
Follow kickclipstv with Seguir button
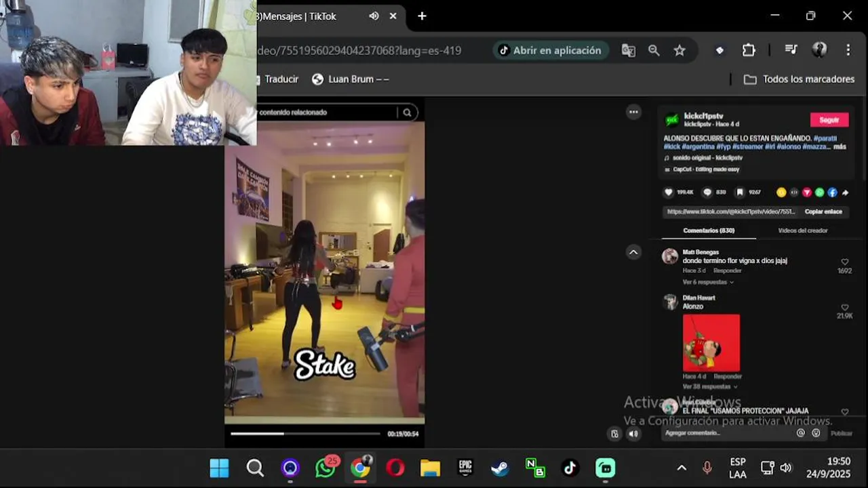coord(829,120)
